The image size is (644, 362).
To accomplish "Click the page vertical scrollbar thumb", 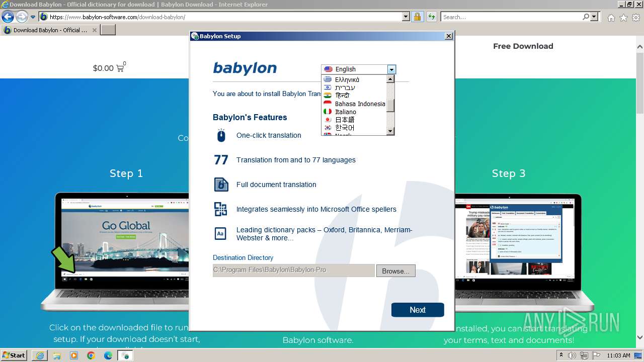I will [640, 83].
